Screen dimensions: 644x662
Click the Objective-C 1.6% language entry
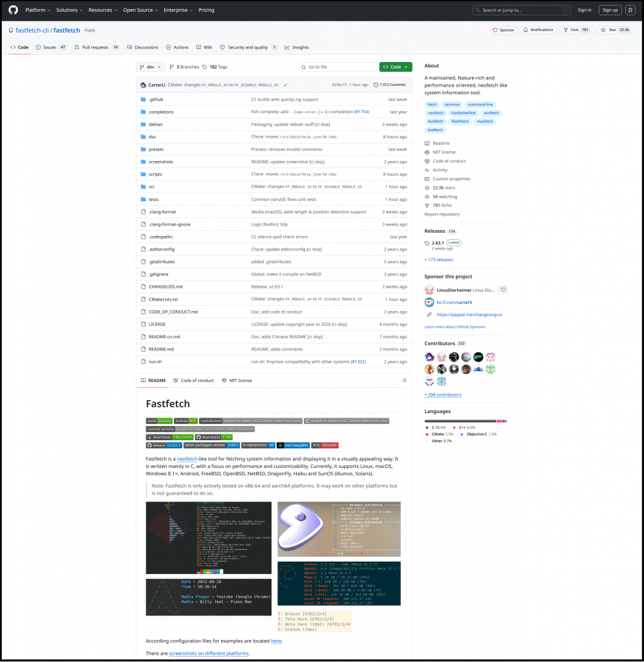tap(478, 434)
